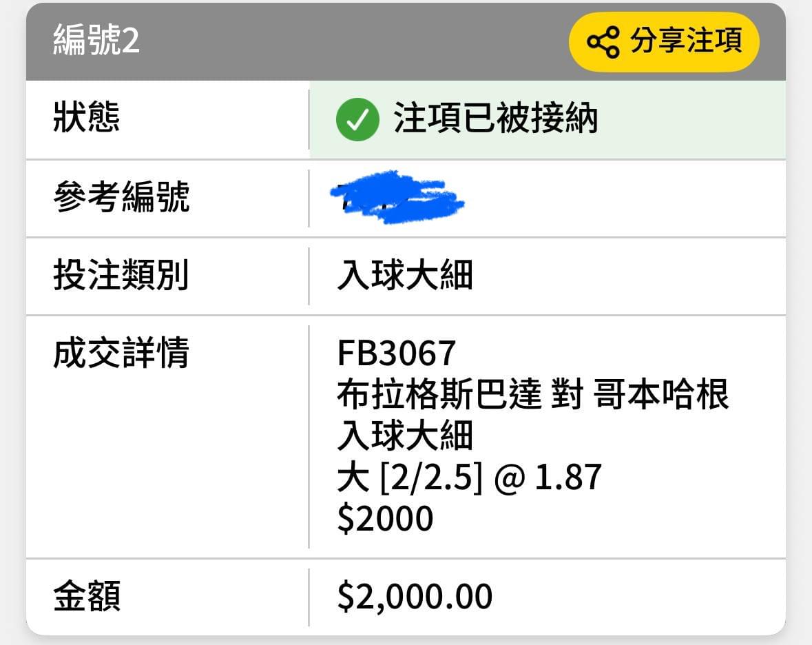This screenshot has width=812, height=645.
Task: Click the 參考編號 row label
Action: pyautogui.click(x=121, y=197)
